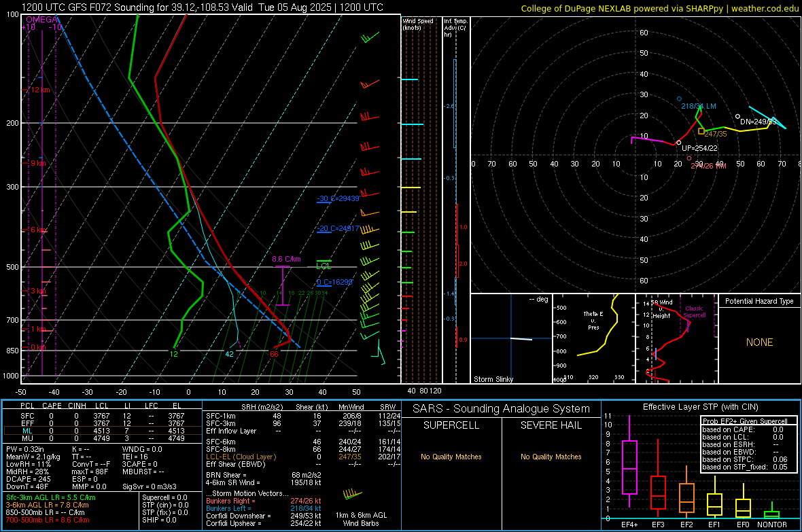Click Sfc-3km AGL LR = 5.5 C/km
The image size is (802, 532).
click(x=51, y=497)
